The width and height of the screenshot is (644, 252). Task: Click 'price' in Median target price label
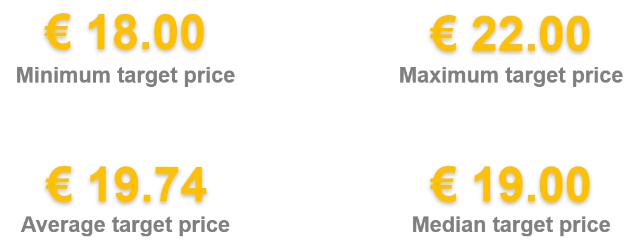click(584, 225)
